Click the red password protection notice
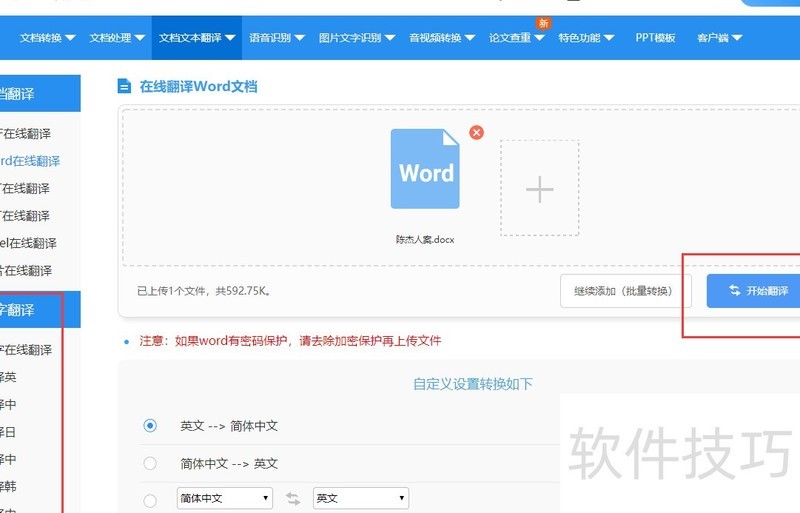The height and width of the screenshot is (513, 800). point(290,341)
